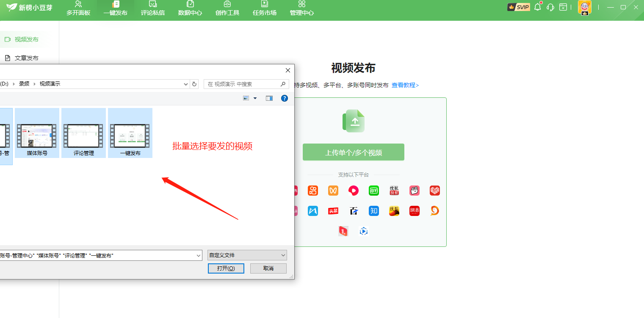Viewport: 644px width, 318px height.
Task: Click the SVIP crown badge
Action: click(x=519, y=7)
